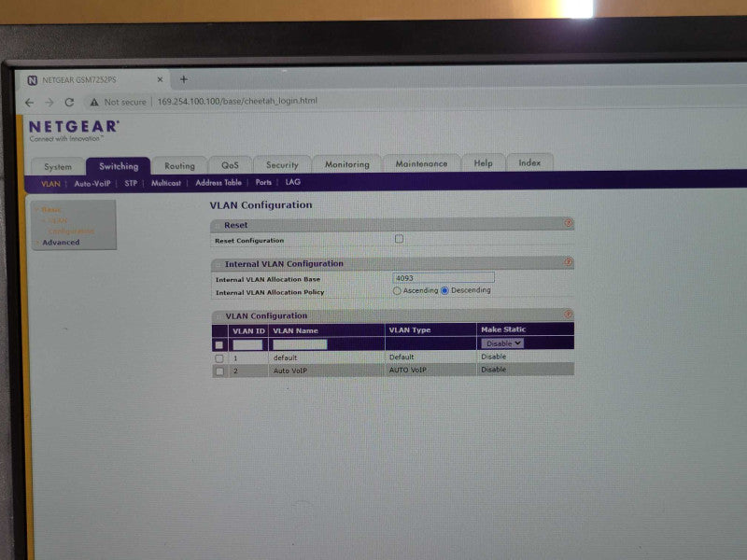This screenshot has width=747, height=560.
Task: Open the Security tab
Action: tap(282, 165)
